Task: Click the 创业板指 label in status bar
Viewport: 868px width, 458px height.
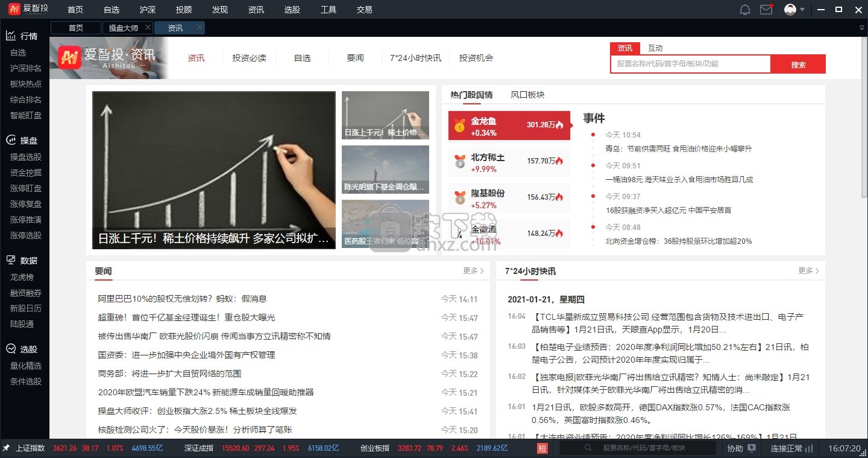Action: 375,448
